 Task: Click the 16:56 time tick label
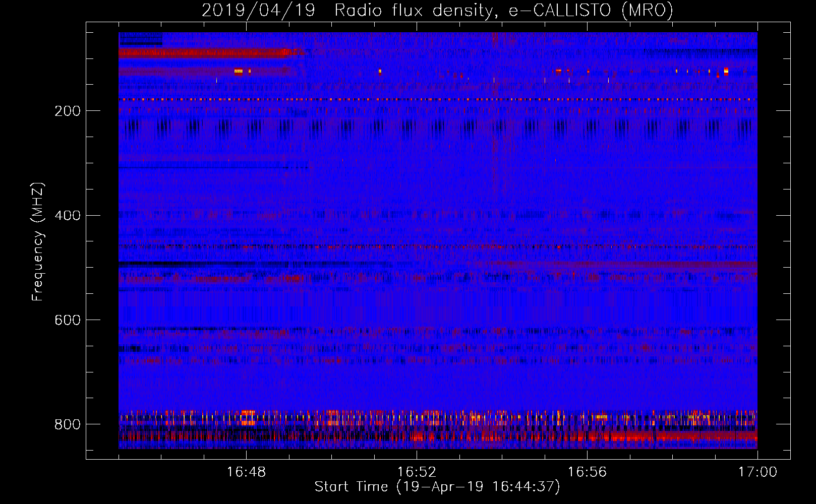tap(587, 472)
